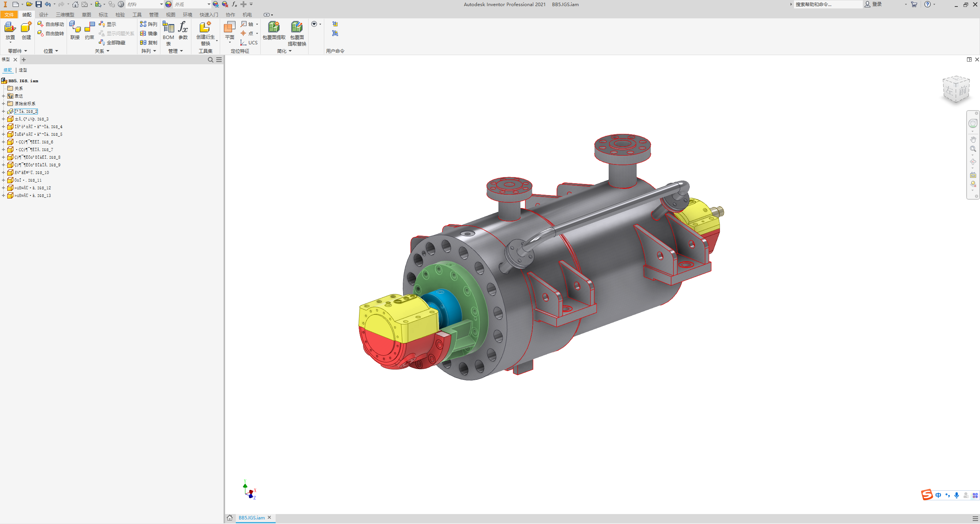Click the pan hand icon in the navigation bar

(x=973, y=139)
